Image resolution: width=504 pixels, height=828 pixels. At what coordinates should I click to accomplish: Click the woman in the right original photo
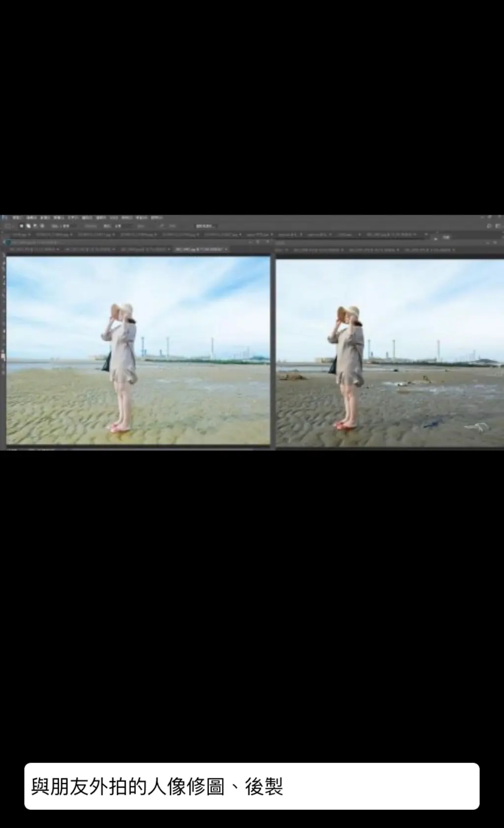coord(346,367)
